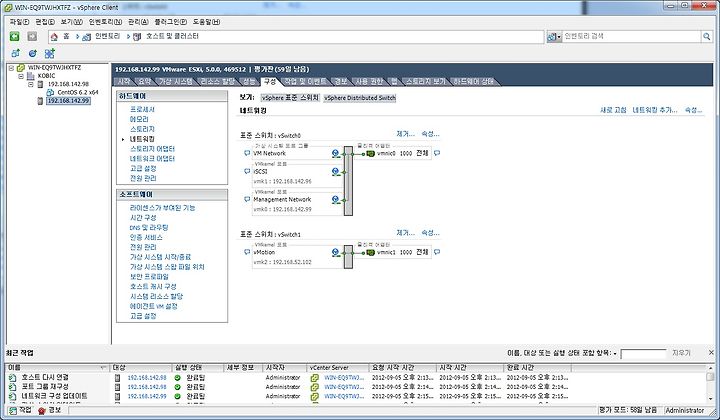Open 라이센스가 부여된 기능 settings

point(162,207)
